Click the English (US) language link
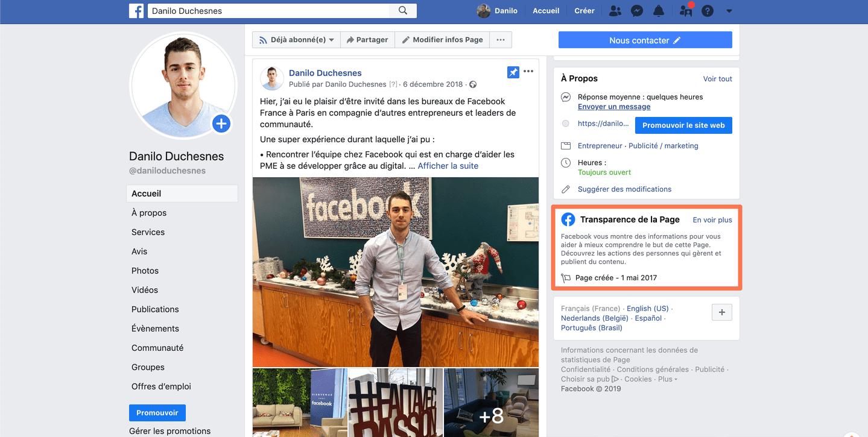The image size is (868, 437). coord(648,309)
